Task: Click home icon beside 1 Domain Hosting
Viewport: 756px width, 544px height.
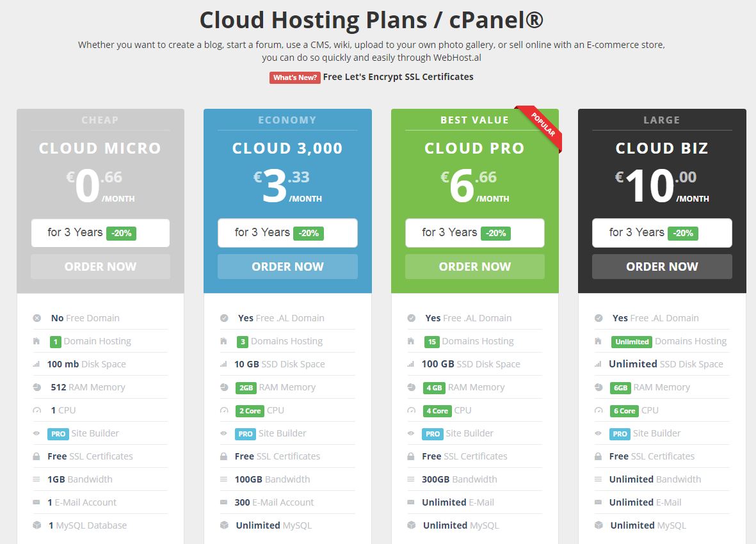Action: click(36, 341)
